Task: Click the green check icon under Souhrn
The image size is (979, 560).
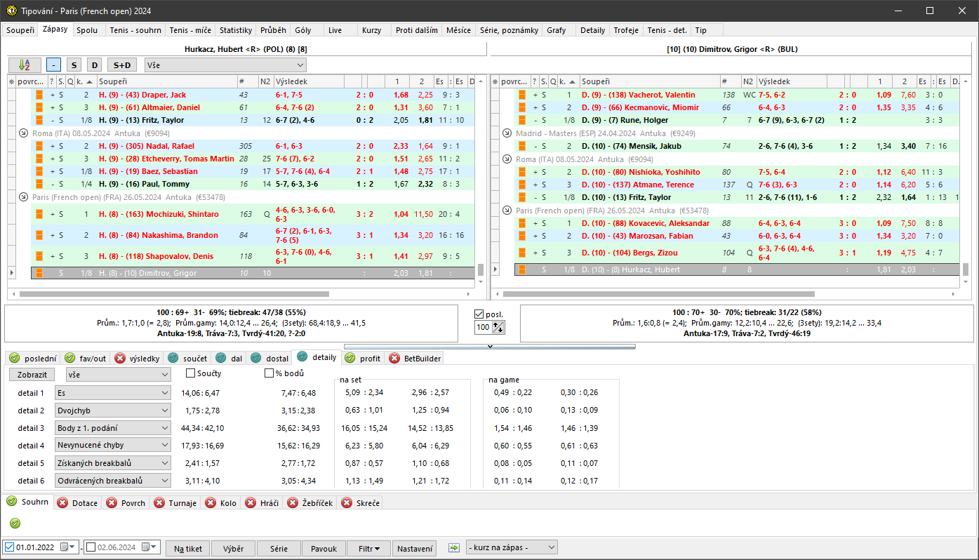Action: (15, 523)
